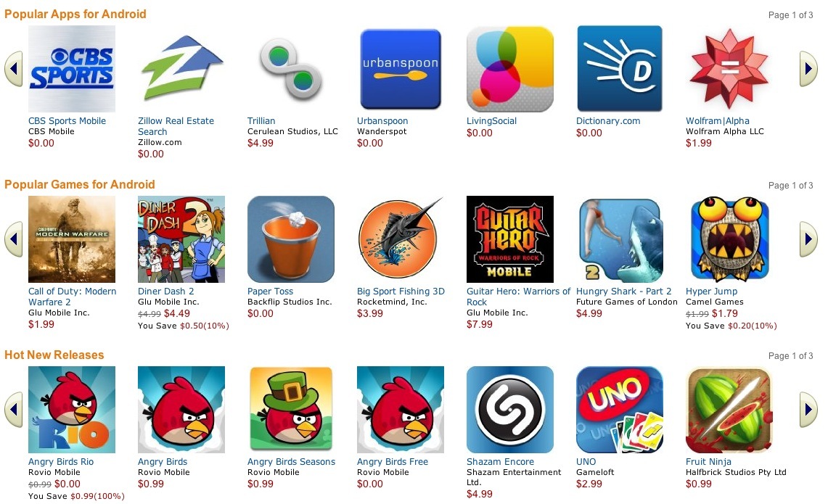Click the Angry Birds Rio title link
The image size is (828, 504).
(61, 462)
